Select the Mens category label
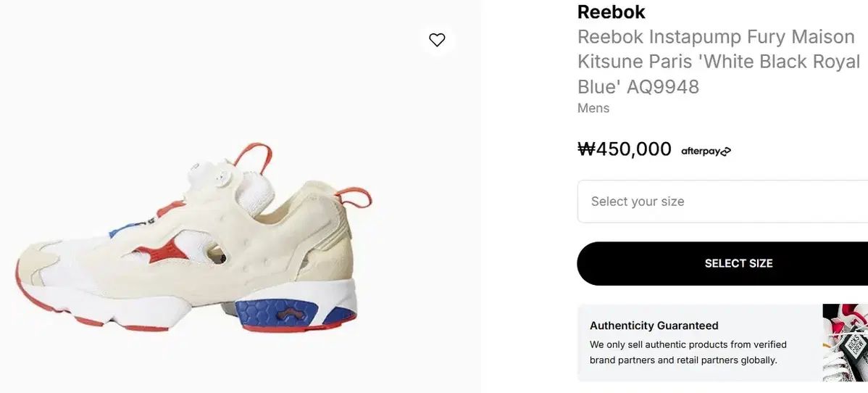 (x=593, y=108)
